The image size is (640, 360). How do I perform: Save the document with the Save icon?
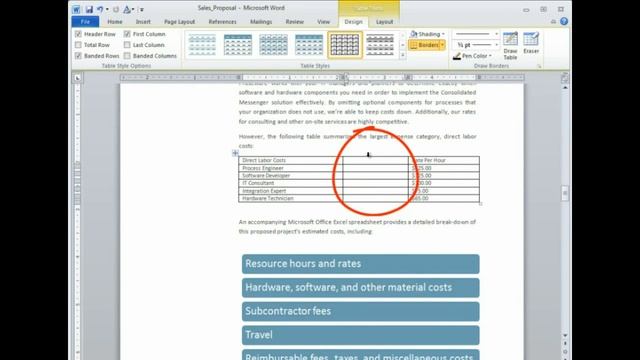[x=89, y=9]
